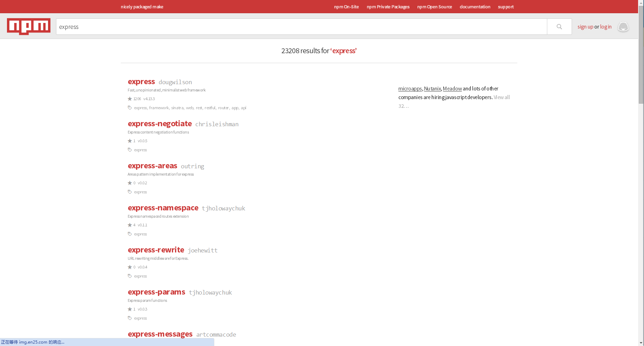
Task: Open the express-params package
Action: point(156,292)
